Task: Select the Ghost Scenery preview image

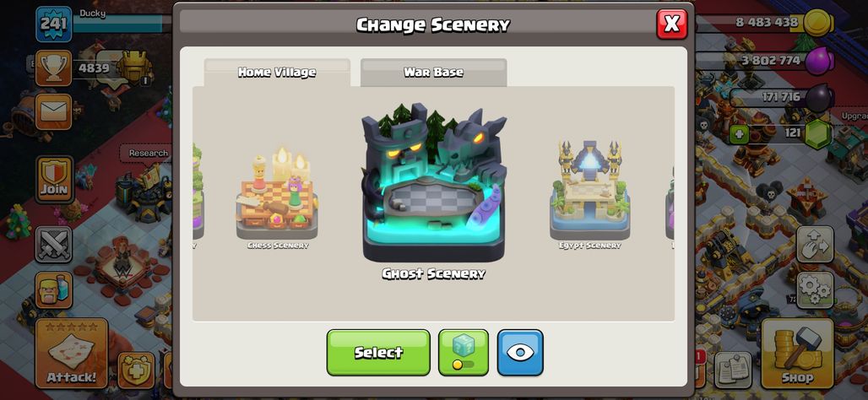Action: click(x=433, y=184)
